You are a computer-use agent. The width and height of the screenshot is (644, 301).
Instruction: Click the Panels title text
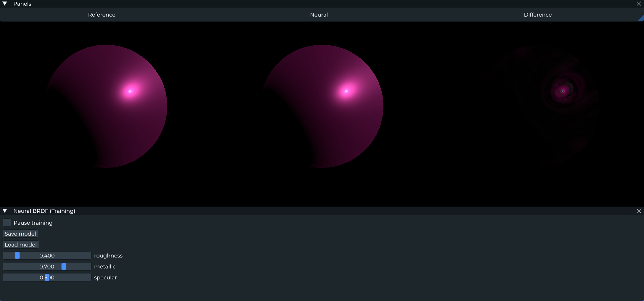coord(23,4)
